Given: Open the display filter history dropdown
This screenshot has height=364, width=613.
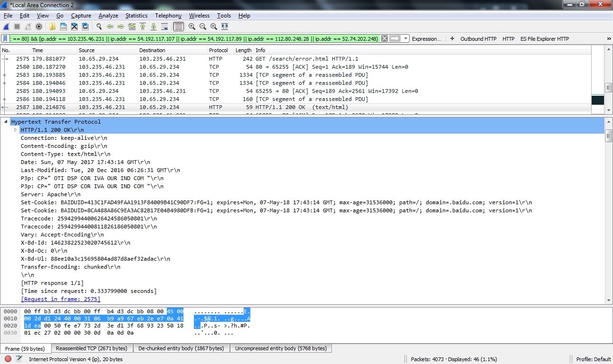Looking at the screenshot, I should 406,39.
